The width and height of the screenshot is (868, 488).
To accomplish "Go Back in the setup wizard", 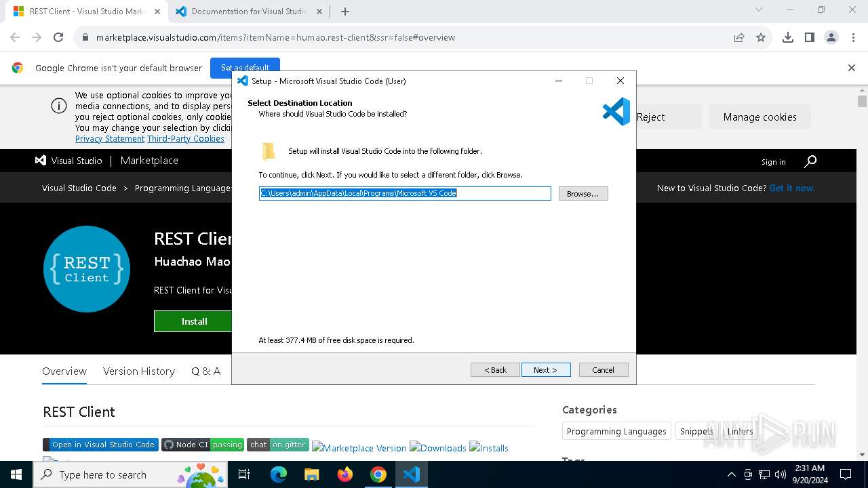I will [x=495, y=370].
